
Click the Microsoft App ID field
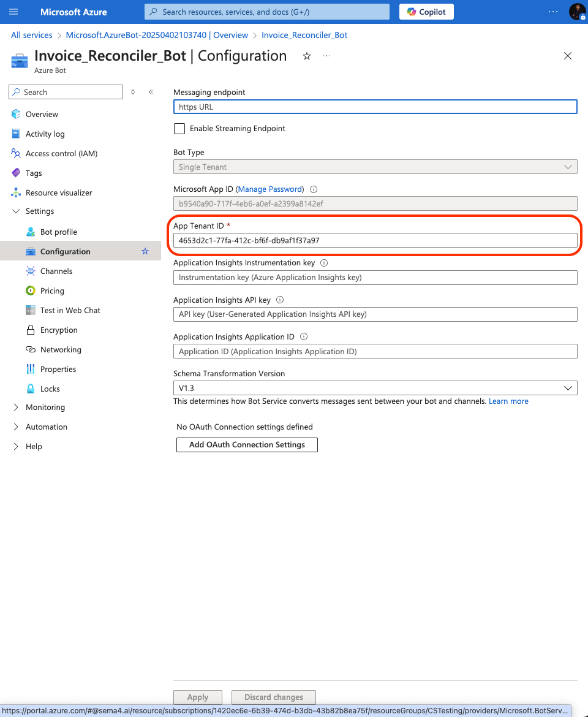point(375,204)
